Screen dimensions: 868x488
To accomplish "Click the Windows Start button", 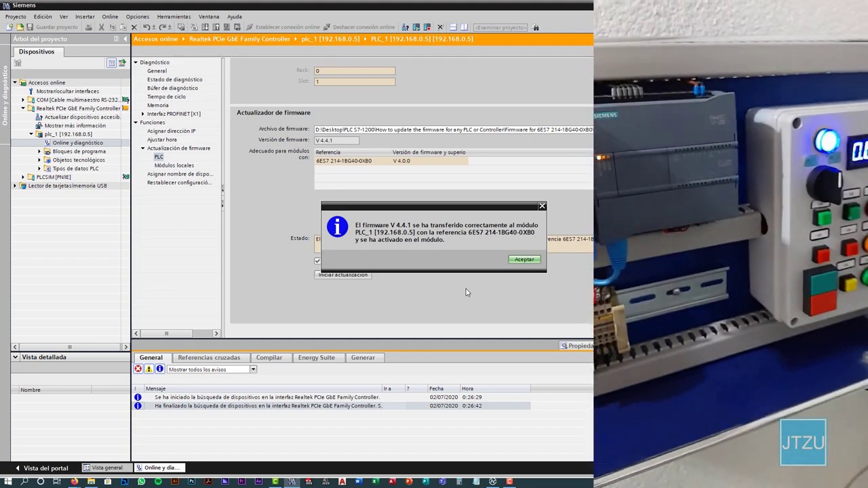I will (8, 482).
